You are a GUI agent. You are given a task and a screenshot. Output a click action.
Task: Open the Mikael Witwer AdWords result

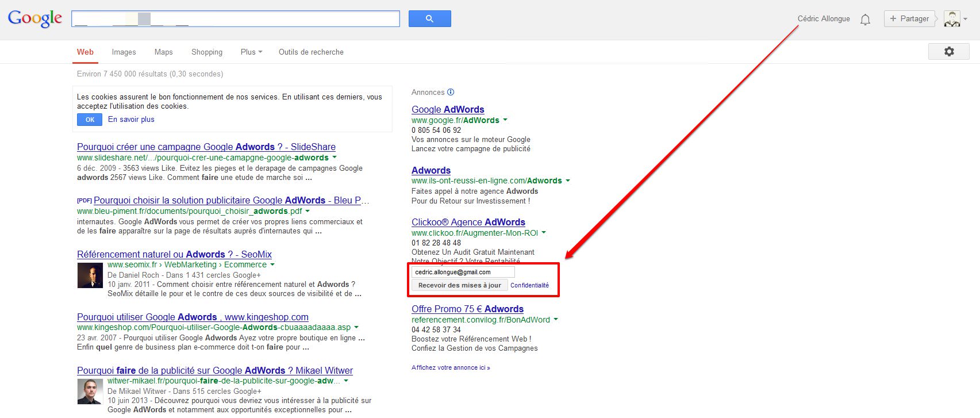coord(215,370)
